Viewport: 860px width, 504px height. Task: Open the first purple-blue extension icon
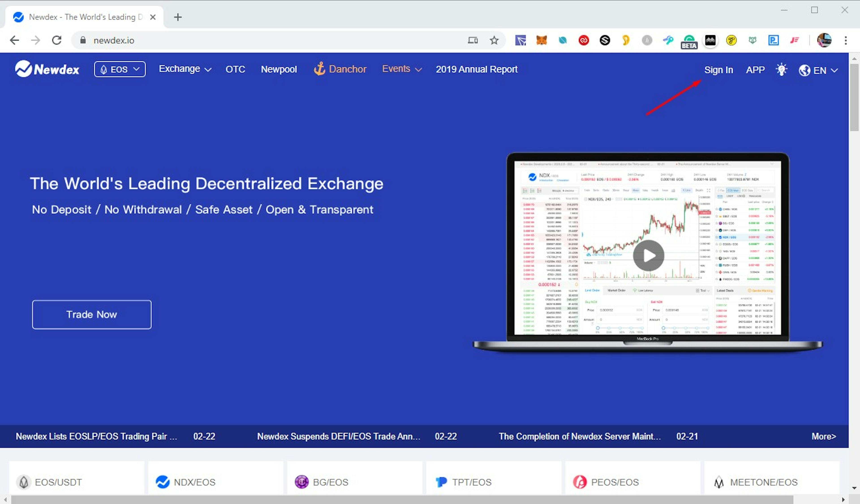(520, 40)
